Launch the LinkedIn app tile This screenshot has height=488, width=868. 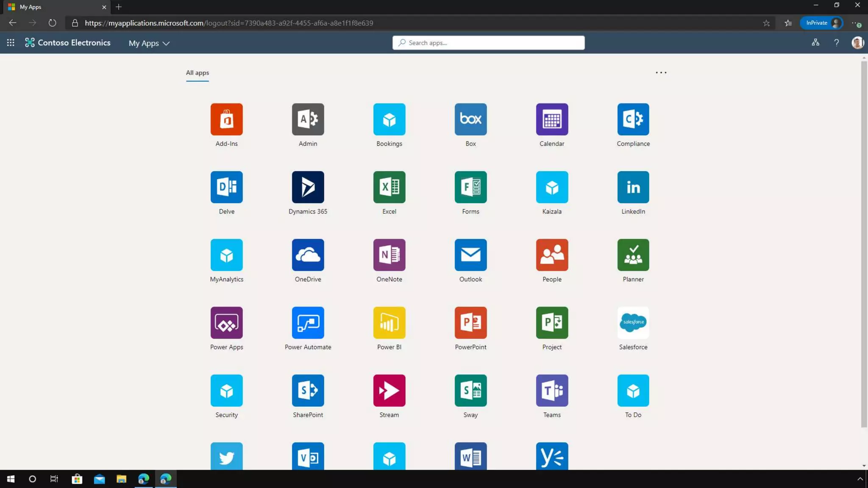(633, 187)
